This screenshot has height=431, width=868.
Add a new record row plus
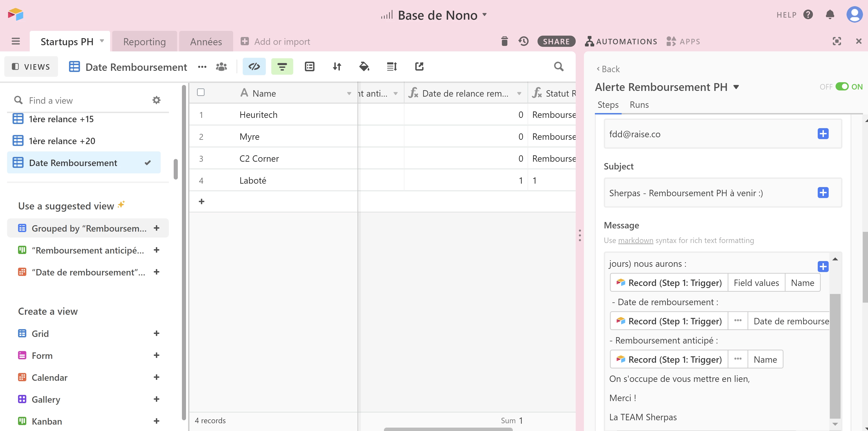click(x=202, y=201)
